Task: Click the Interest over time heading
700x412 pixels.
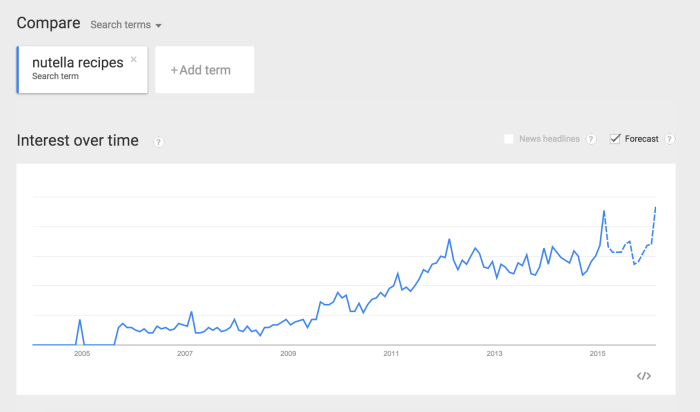Action: click(78, 140)
